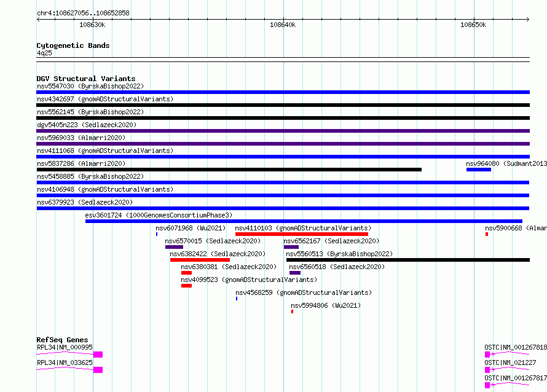This screenshot has height=392, width=547.
Task: Select the nsv964080 (Sudmant2013) label
Action: coord(506,163)
